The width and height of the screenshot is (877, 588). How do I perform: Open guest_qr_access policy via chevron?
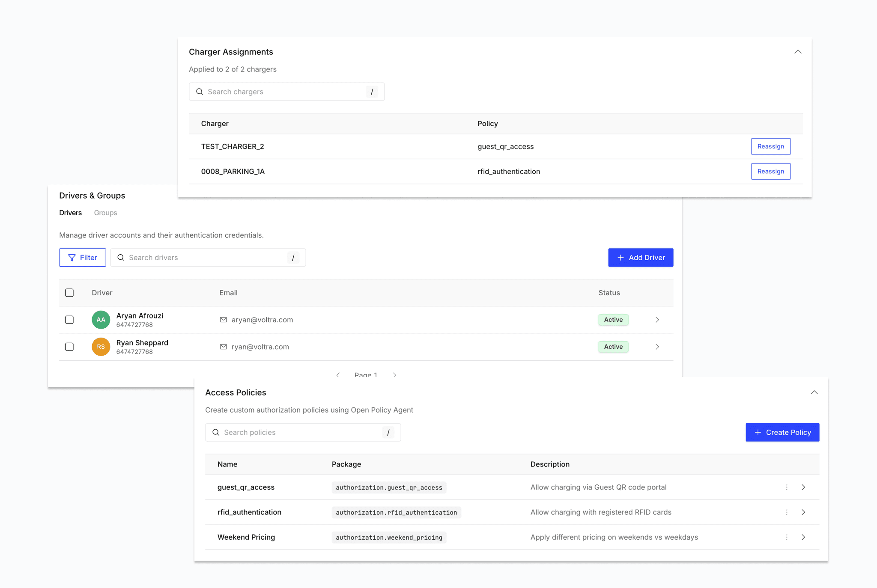pyautogui.click(x=803, y=487)
